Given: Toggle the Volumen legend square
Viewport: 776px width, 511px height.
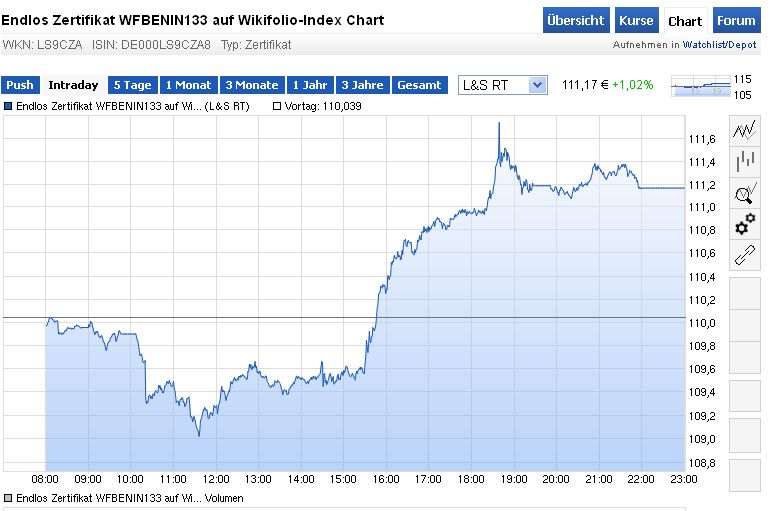Looking at the screenshot, I should coord(8,498).
